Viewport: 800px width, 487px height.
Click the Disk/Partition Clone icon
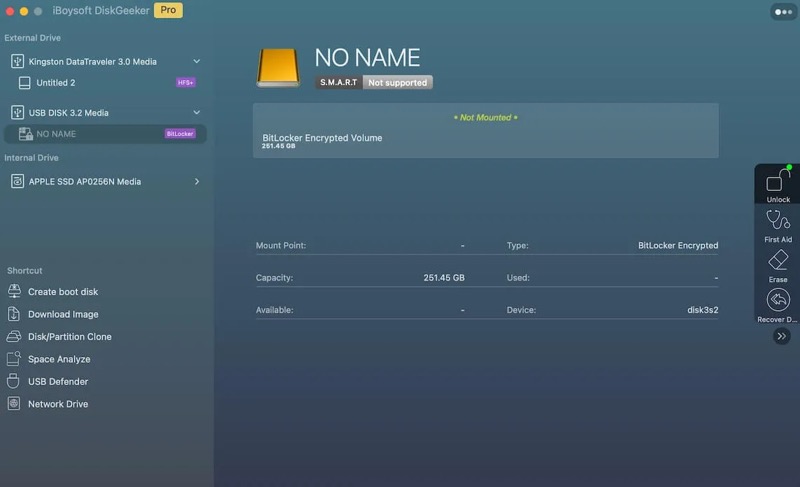coord(14,336)
